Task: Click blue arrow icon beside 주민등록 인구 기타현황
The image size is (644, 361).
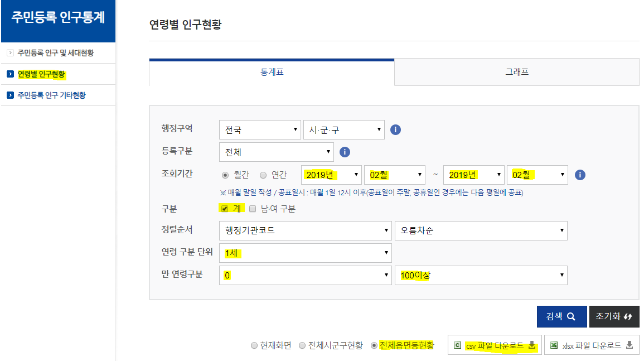Action: click(10, 95)
